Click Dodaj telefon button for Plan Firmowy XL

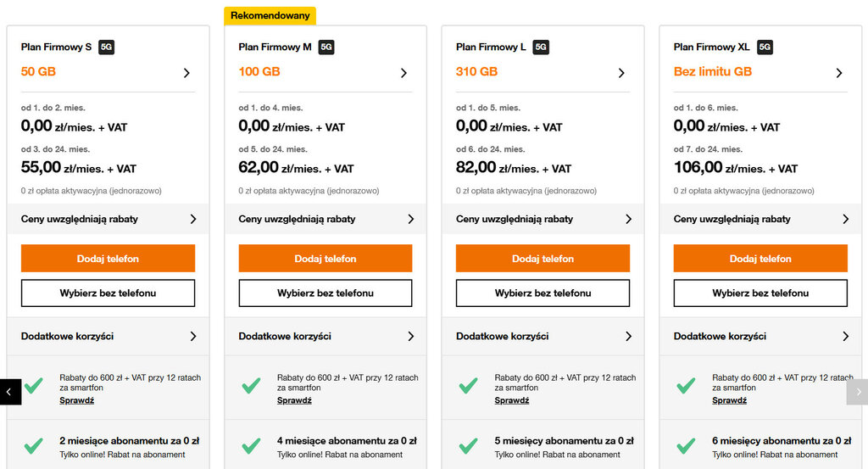click(x=760, y=259)
